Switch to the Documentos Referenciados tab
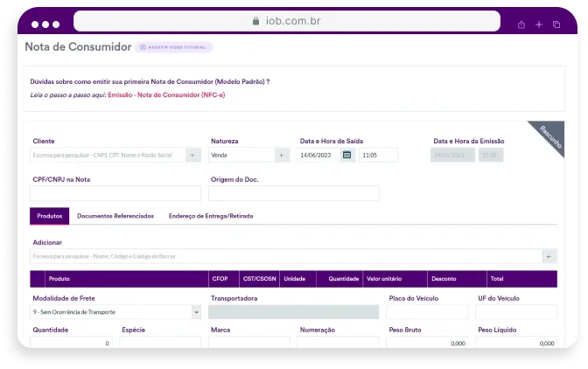This screenshot has height=369, width=588. click(x=115, y=216)
